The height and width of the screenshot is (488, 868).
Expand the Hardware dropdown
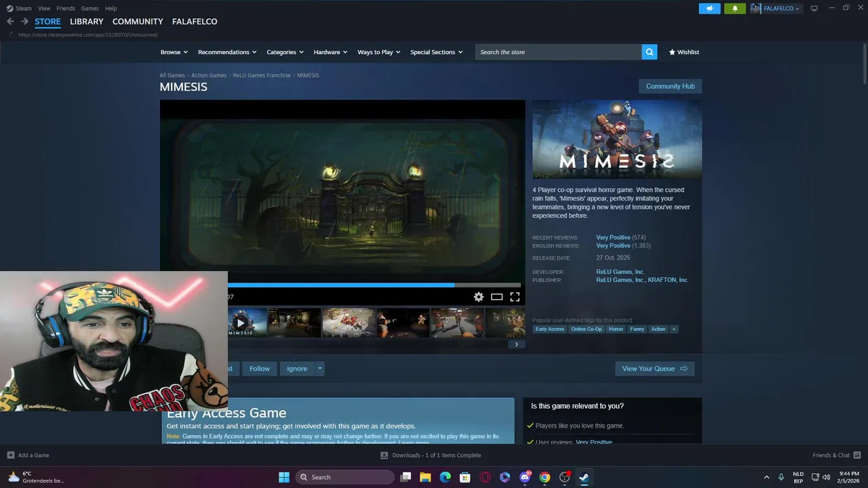330,52
